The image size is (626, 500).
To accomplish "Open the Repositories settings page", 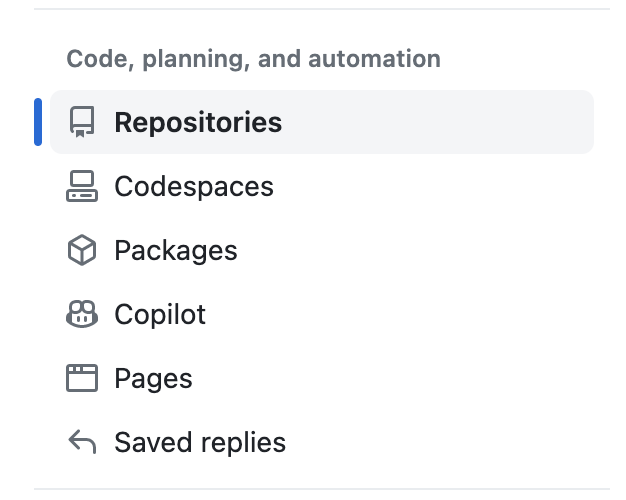I will (320, 122).
